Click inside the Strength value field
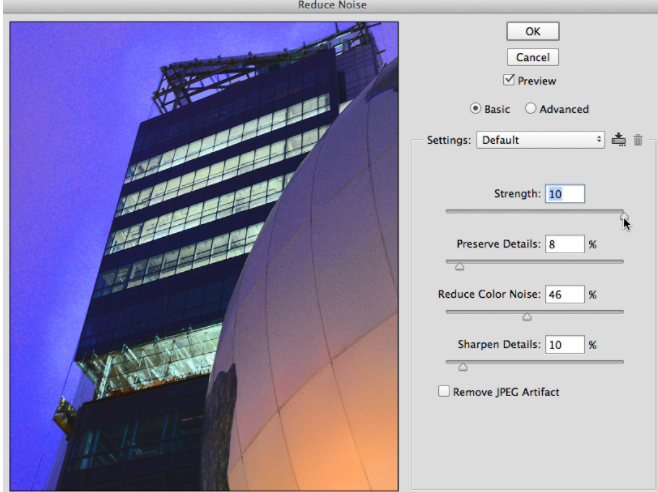This screenshot has width=658, height=492. pos(565,194)
